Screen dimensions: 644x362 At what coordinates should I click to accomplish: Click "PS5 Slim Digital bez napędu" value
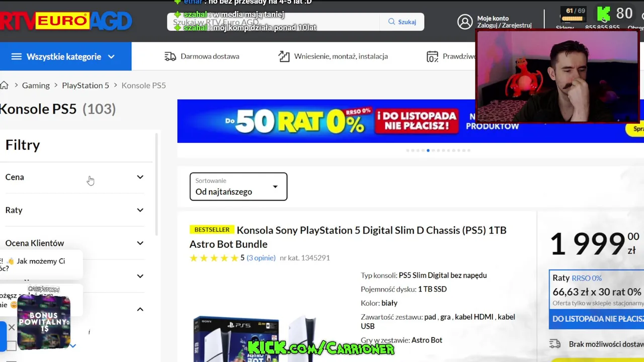coord(443,276)
